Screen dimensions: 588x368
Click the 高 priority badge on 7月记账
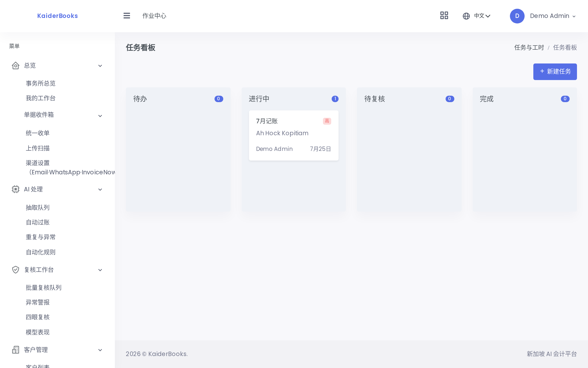click(x=327, y=121)
